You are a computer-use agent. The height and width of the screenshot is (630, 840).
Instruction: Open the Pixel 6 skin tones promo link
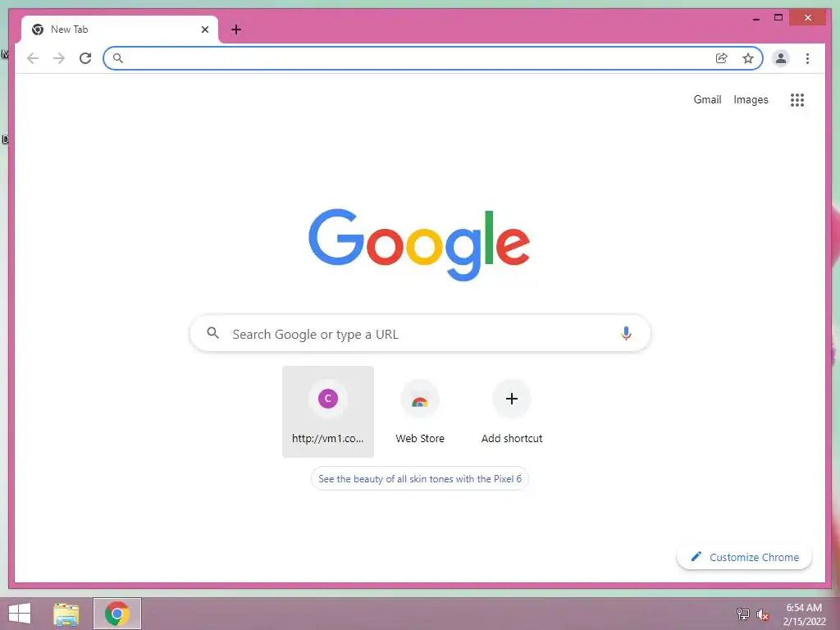[420, 478]
